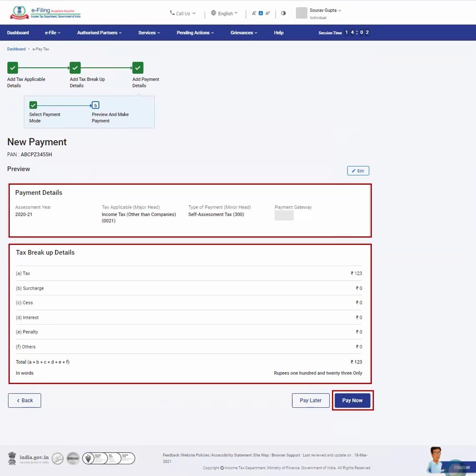Expand the English language selector
This screenshot has width=476, height=476.
[x=225, y=13]
